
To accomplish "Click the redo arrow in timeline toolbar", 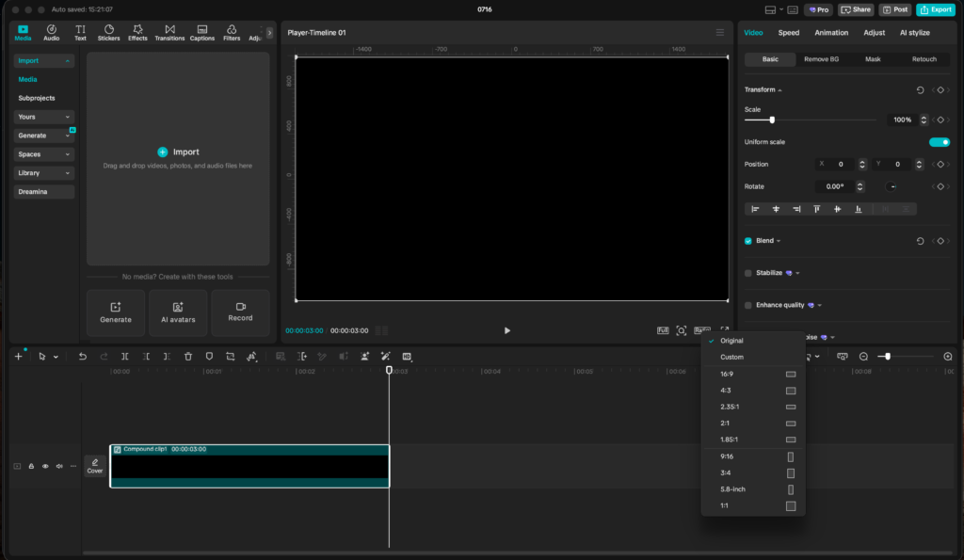I will click(104, 357).
